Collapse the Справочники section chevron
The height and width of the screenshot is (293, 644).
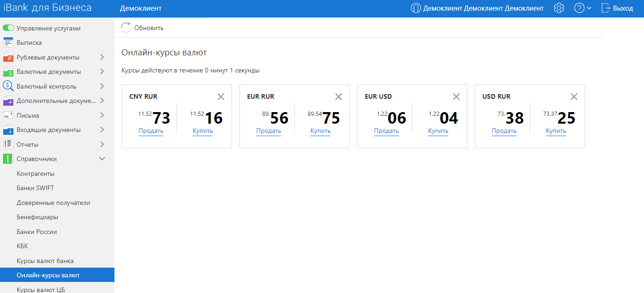102,159
